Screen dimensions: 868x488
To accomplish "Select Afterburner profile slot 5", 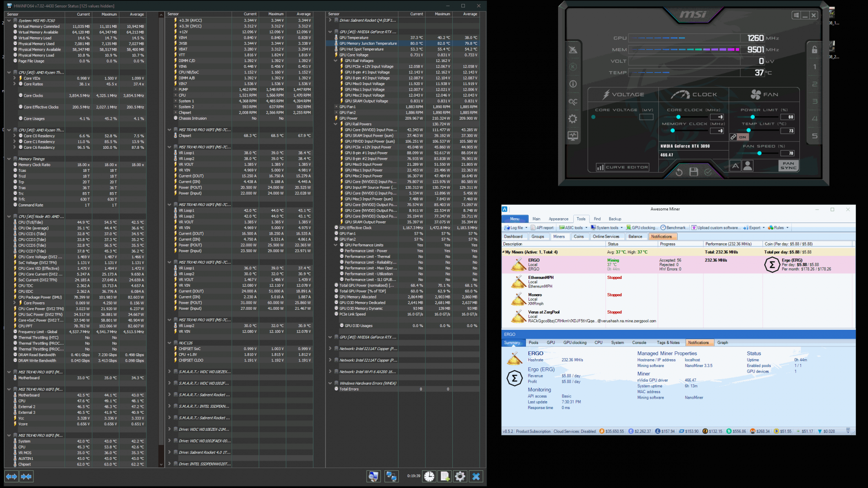I will pyautogui.click(x=815, y=136).
